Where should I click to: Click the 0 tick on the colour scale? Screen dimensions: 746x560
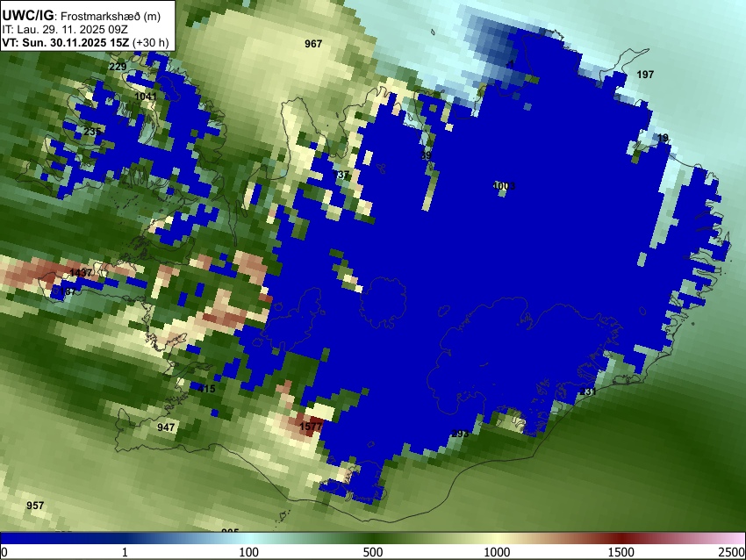pyautogui.click(x=4, y=552)
